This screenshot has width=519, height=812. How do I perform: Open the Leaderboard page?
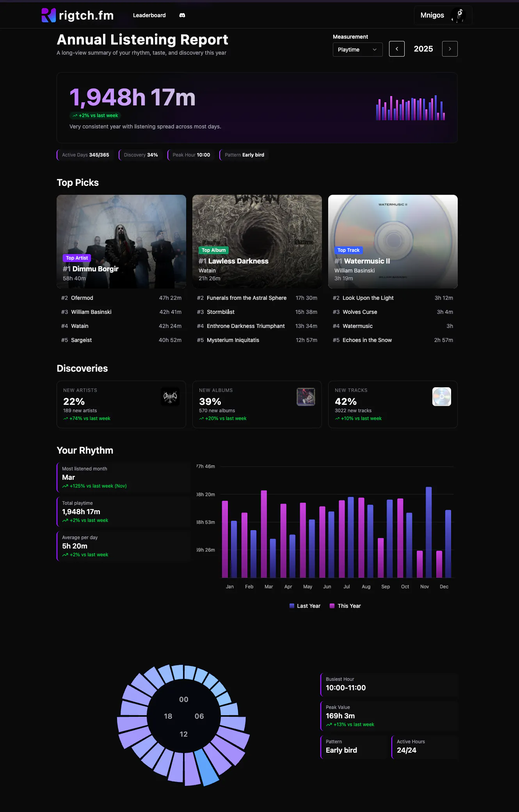click(149, 15)
